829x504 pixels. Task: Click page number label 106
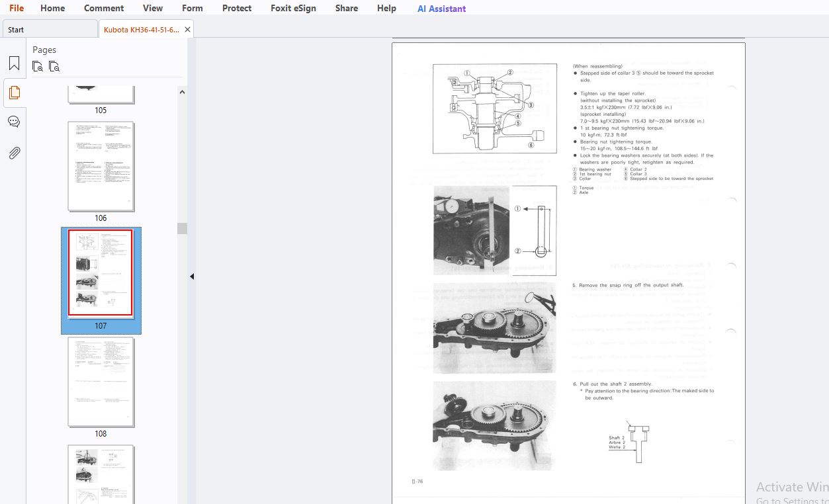101,218
